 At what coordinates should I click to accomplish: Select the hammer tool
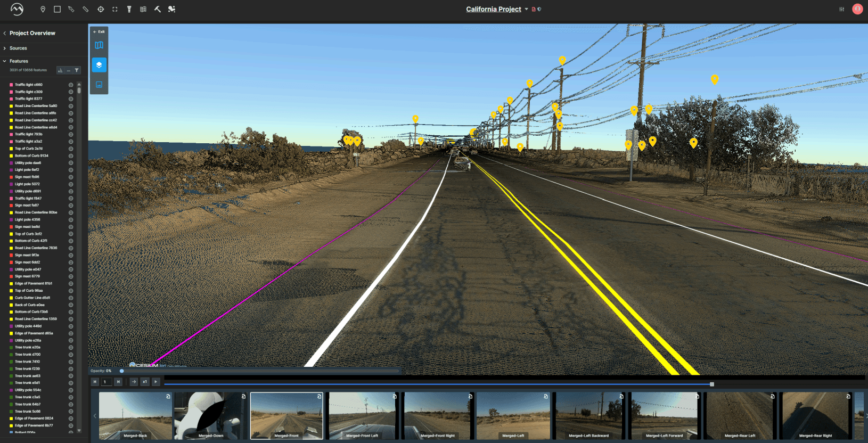coord(158,9)
